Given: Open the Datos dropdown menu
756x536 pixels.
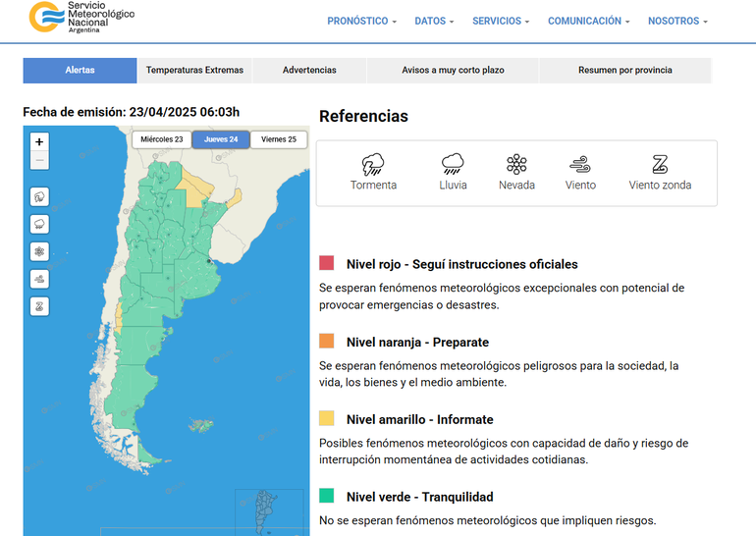Looking at the screenshot, I should pyautogui.click(x=434, y=21).
